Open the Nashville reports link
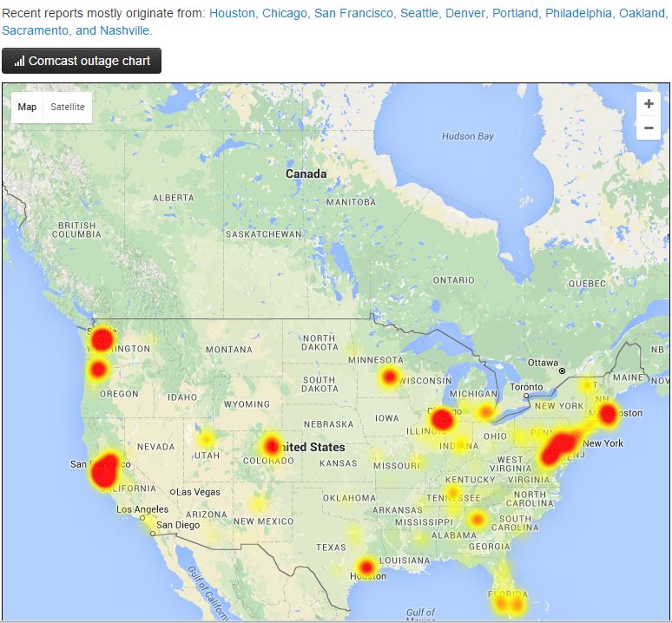Screen dimensions: 672x623 click(x=124, y=30)
